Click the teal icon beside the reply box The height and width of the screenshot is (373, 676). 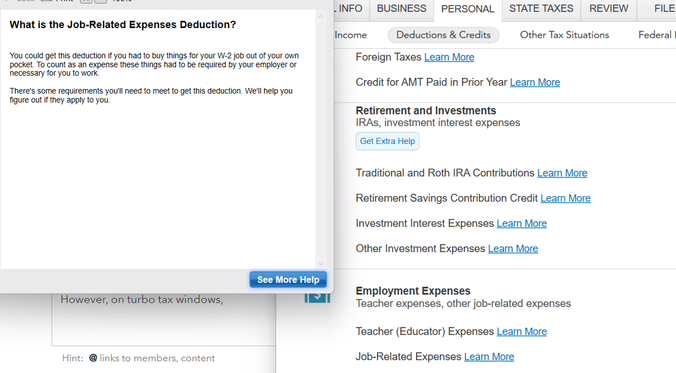[x=317, y=298]
